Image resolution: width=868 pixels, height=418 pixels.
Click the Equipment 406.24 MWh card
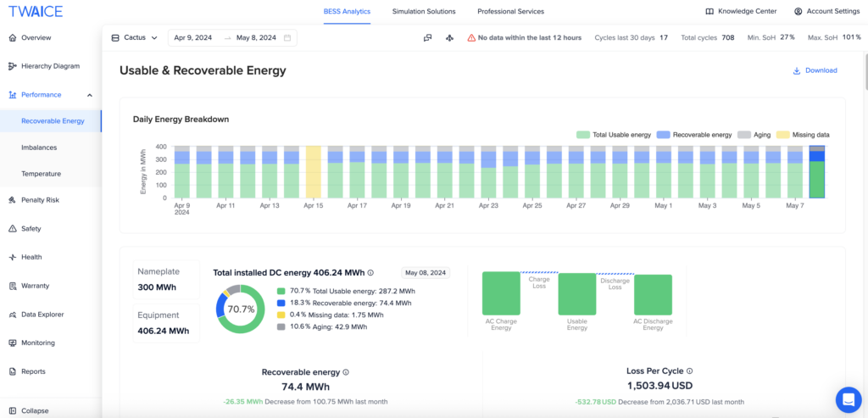coord(166,323)
